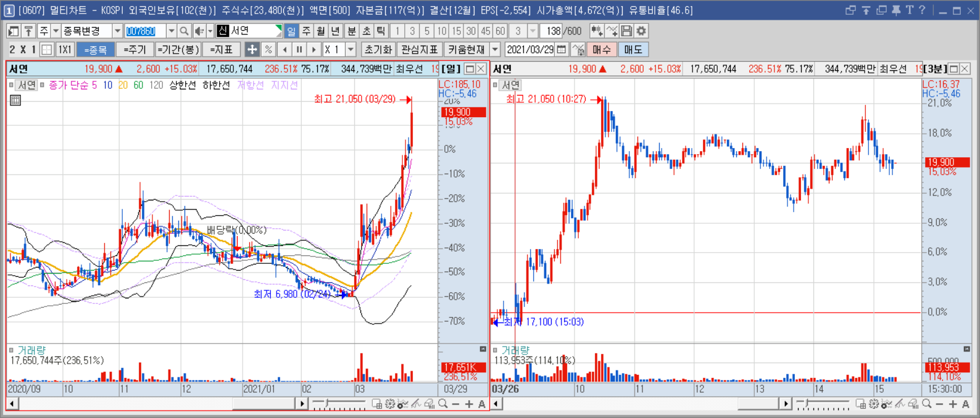Open the stock code 007860 history dropdown
Screen dimensions: 980x418
(172, 31)
